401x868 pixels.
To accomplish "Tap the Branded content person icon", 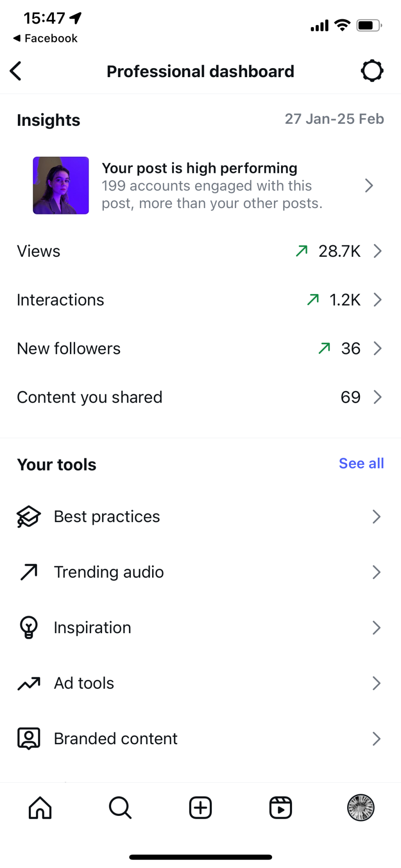I will point(29,739).
